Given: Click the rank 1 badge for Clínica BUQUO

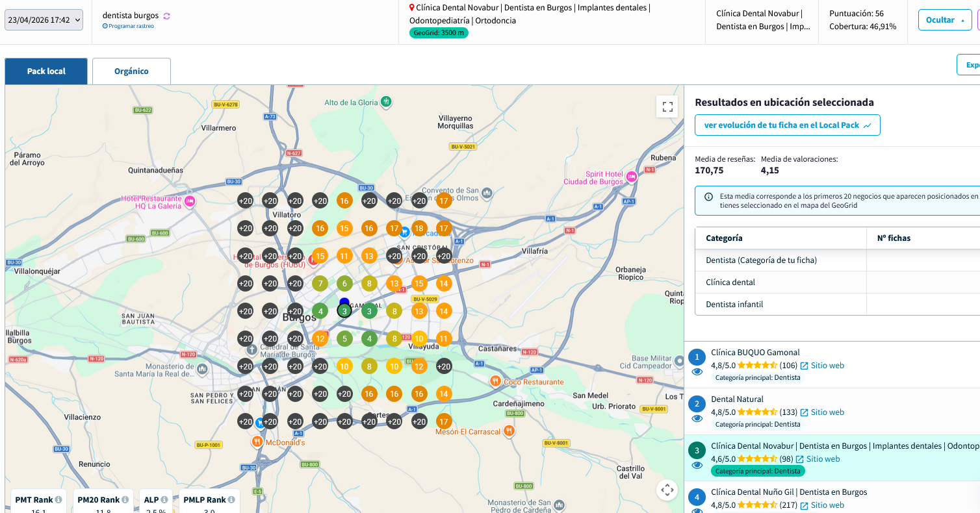Looking at the screenshot, I should click(697, 357).
